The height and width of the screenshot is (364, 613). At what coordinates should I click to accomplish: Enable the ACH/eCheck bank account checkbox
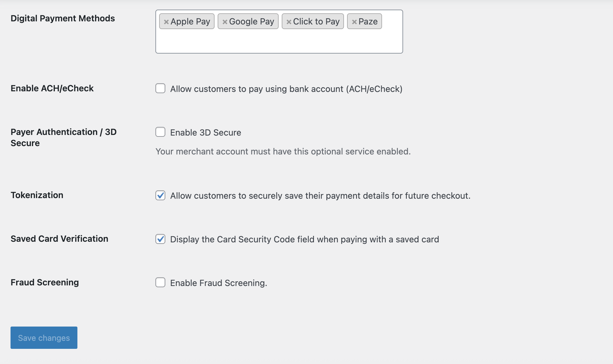[160, 89]
